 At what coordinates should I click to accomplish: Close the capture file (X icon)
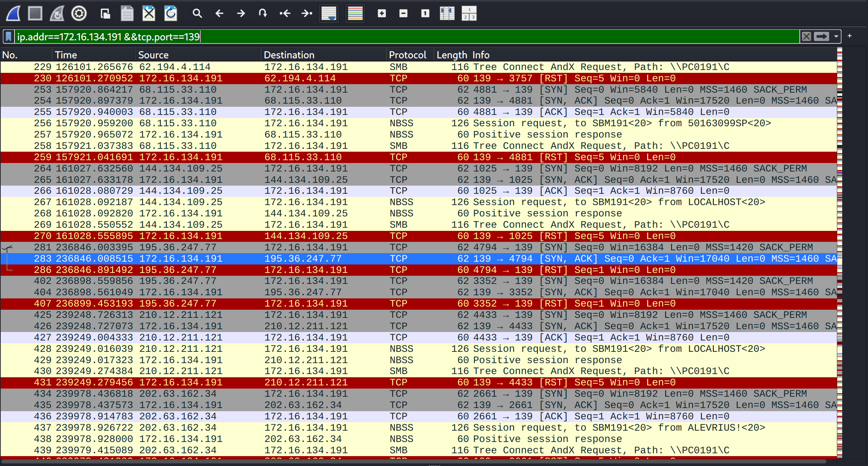149,14
